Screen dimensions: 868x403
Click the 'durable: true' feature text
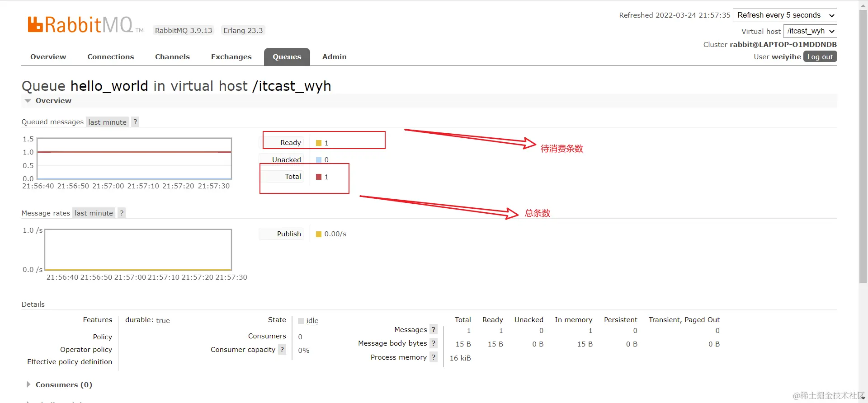point(147,320)
